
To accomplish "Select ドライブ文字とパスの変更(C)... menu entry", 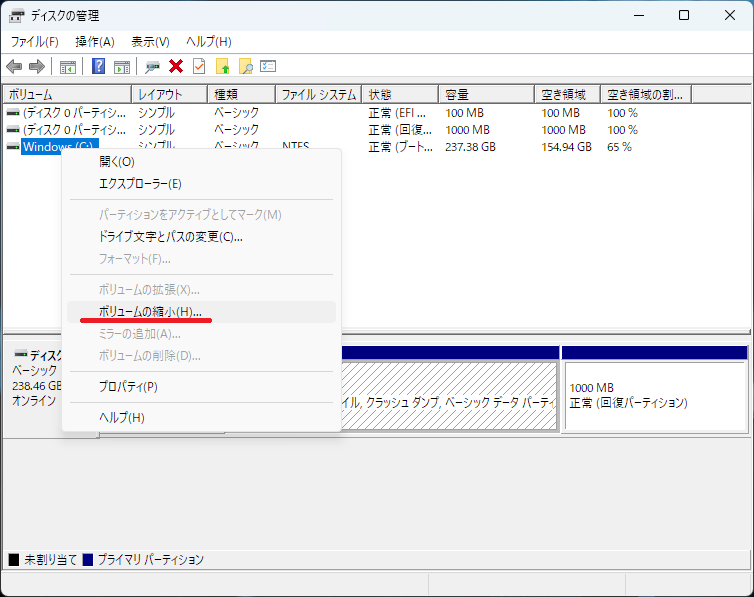I will tap(170, 237).
